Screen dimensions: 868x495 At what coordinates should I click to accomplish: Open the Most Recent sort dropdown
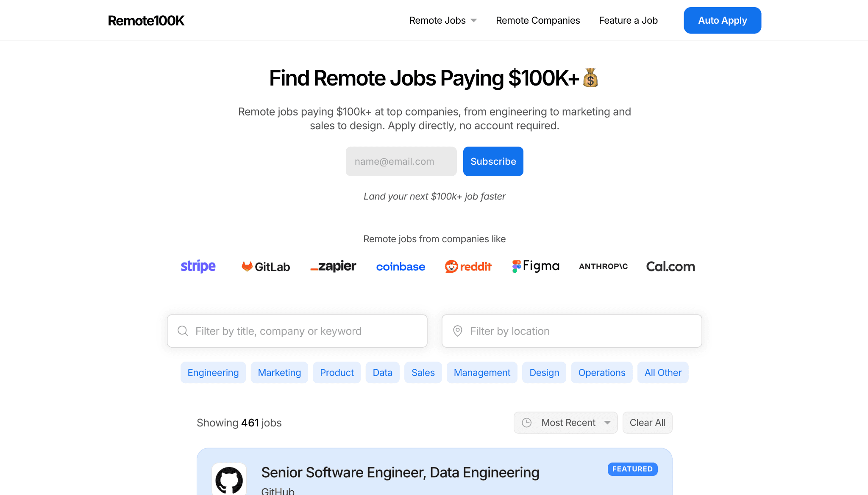point(565,422)
